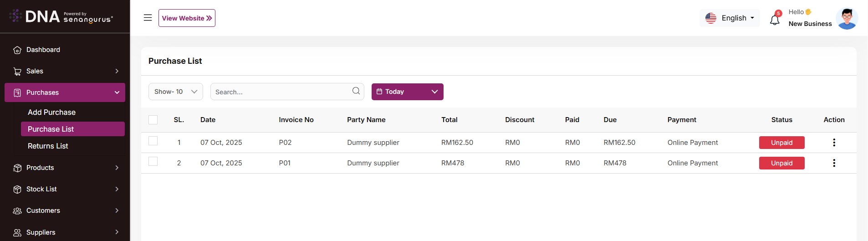The height and width of the screenshot is (241, 868).
Task: Click the Unpaid status for P02
Action: coord(781,143)
